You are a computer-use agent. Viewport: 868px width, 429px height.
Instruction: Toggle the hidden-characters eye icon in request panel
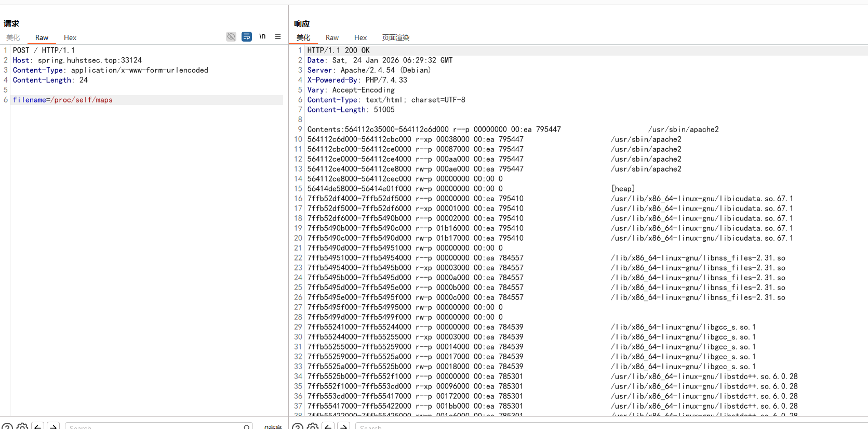coord(231,36)
